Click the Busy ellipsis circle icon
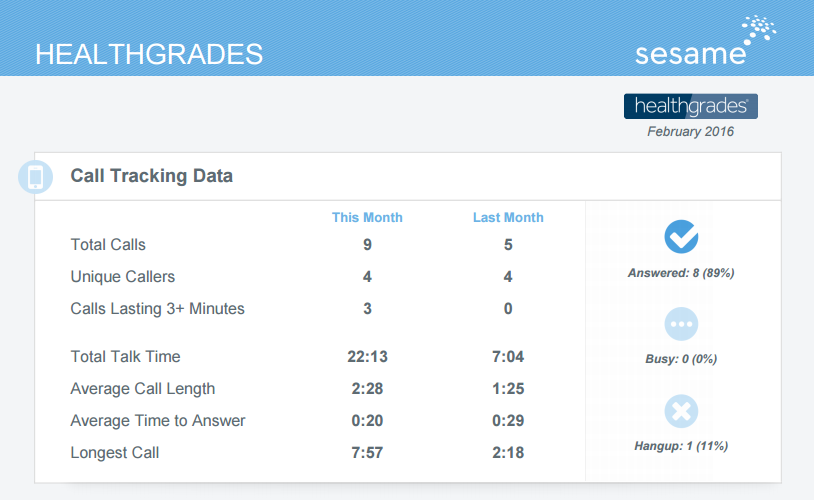This screenshot has width=814, height=500. point(681,324)
